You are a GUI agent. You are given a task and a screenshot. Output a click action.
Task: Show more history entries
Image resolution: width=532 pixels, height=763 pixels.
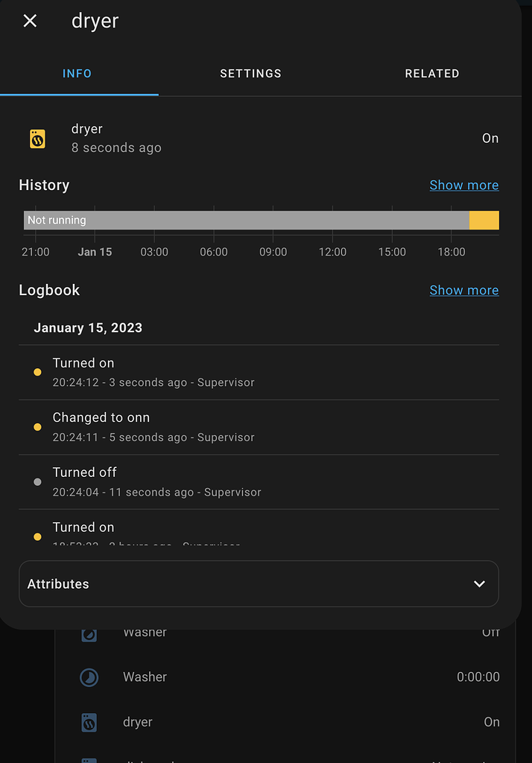tap(464, 185)
